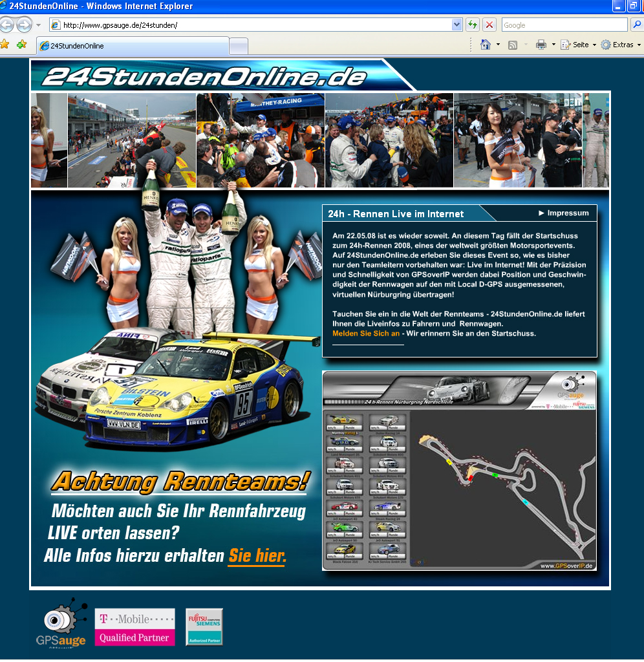This screenshot has height=662, width=644.
Task: Click the page icon in the address bar
Action: click(56, 25)
